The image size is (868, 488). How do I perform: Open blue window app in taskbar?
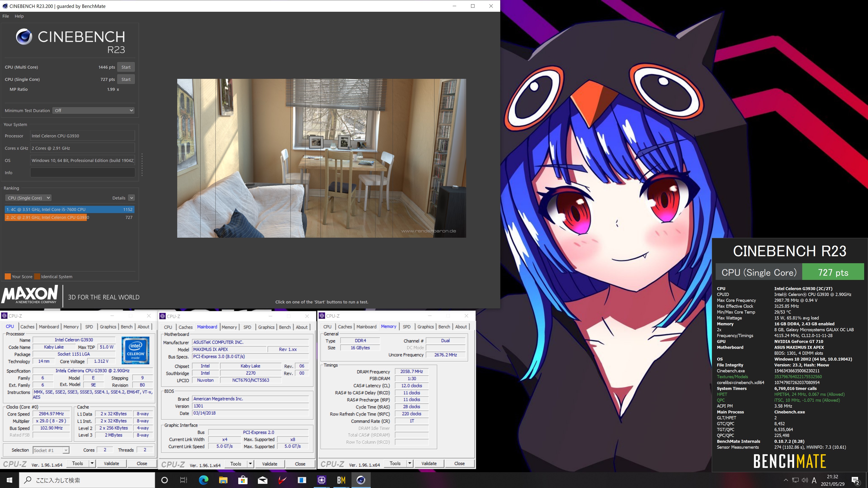[302, 480]
